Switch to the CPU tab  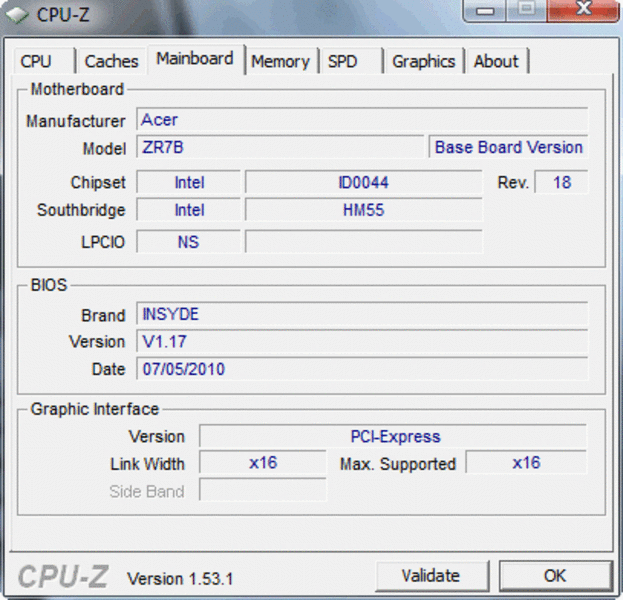[x=44, y=61]
